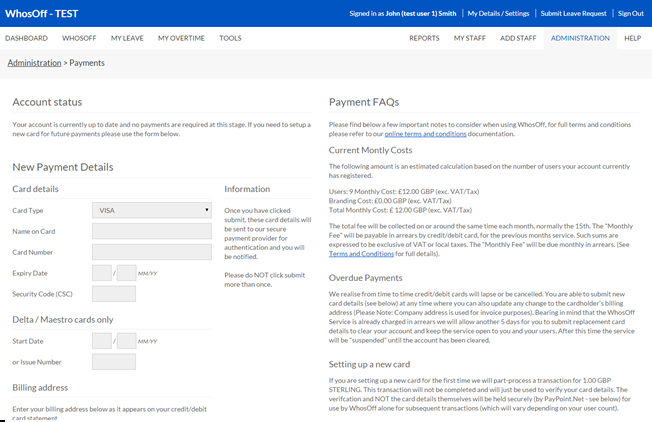
Task: Click the Account status heading
Action: (47, 102)
